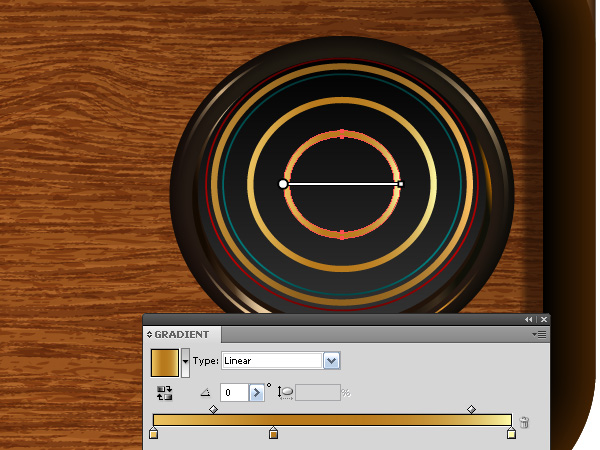Select the right gradient midpoint diamond

[x=471, y=409]
